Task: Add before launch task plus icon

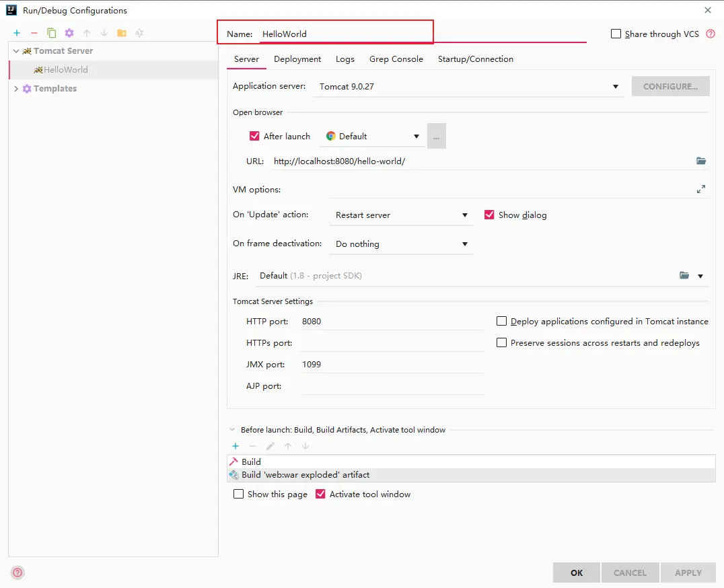Action: [x=236, y=446]
